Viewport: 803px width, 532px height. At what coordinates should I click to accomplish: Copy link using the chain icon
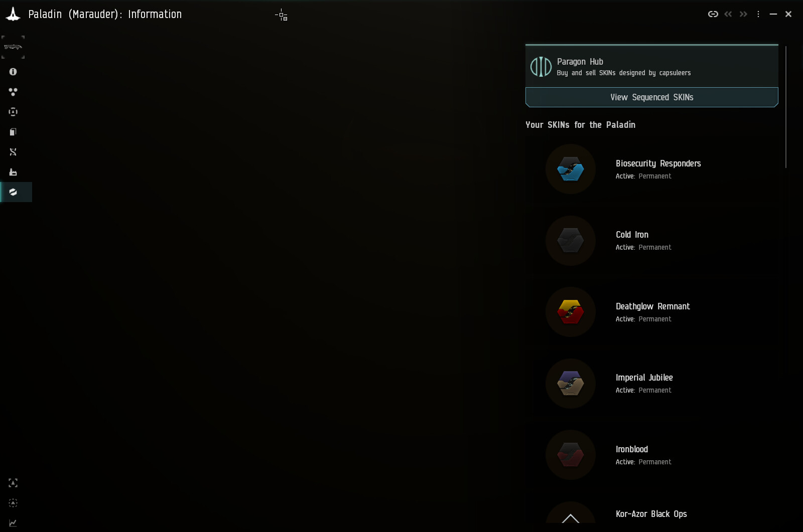(x=713, y=14)
